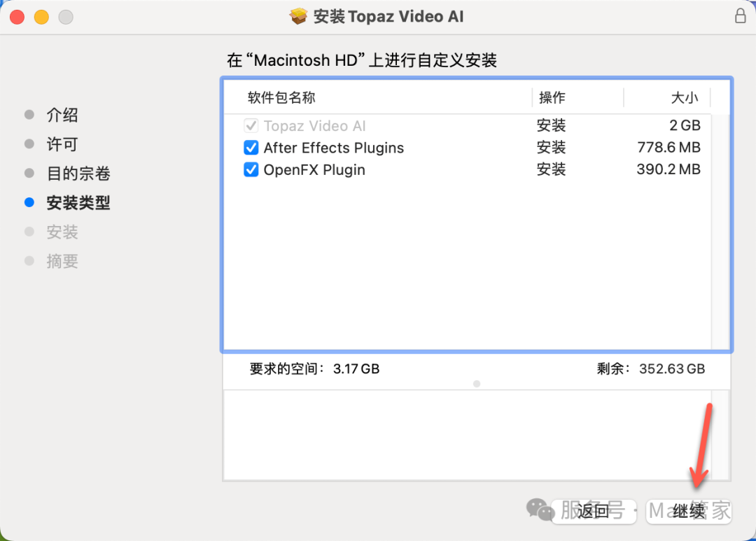Select the 许可 step in the sidebar
The width and height of the screenshot is (756, 541).
click(x=62, y=144)
